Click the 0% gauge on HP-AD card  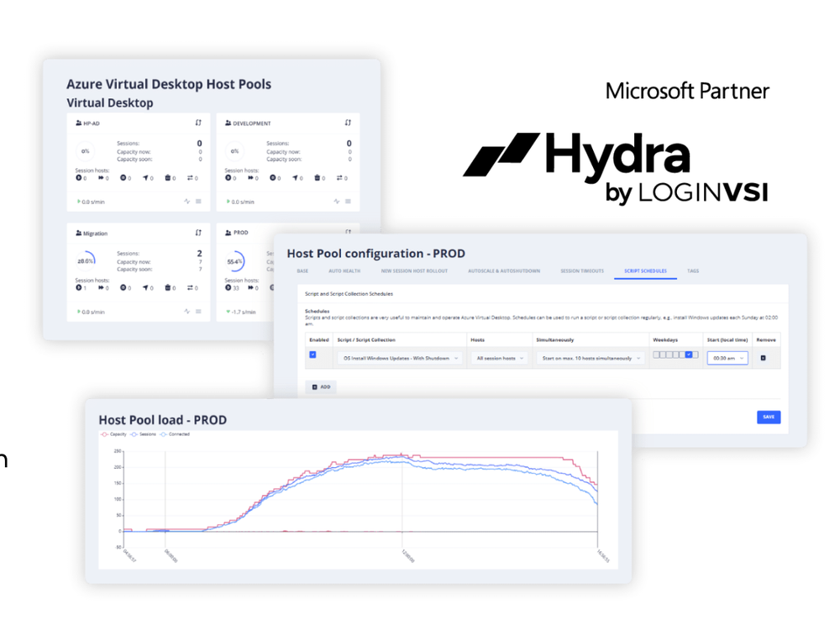(x=85, y=151)
